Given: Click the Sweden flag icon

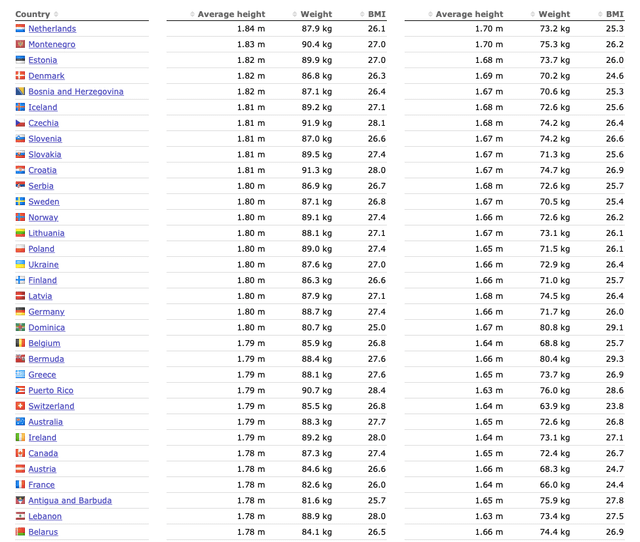Looking at the screenshot, I should (20, 202).
